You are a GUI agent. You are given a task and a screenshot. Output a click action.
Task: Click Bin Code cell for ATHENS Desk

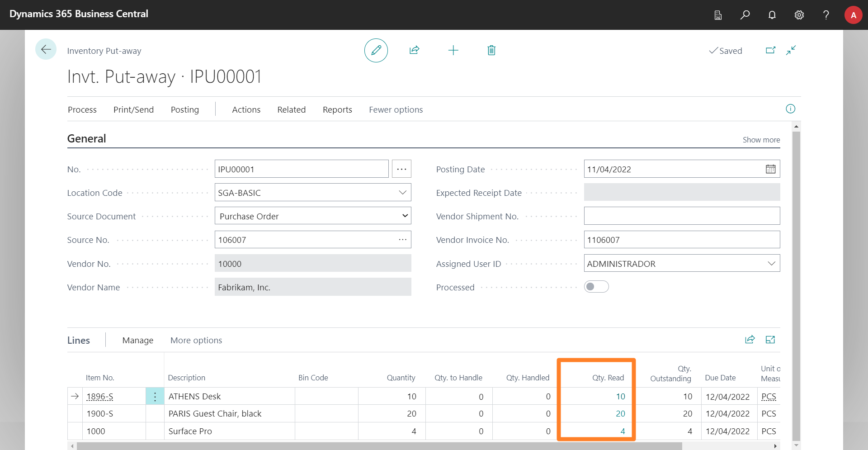pos(326,397)
